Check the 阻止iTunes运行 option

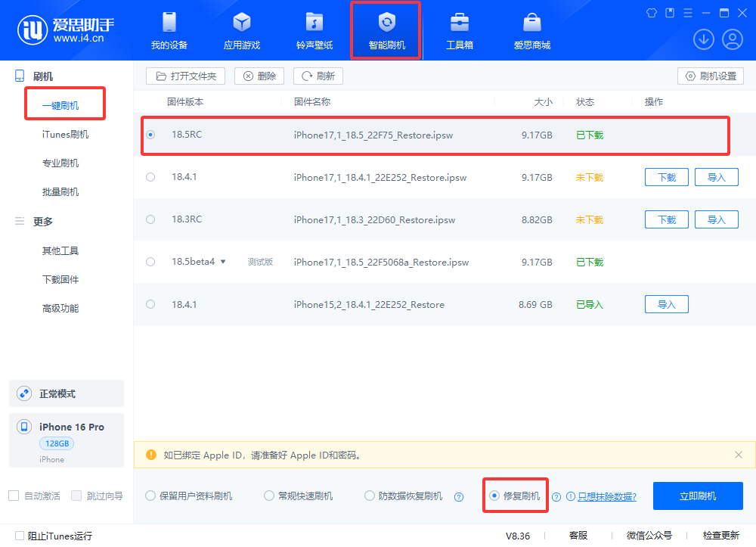20,536
